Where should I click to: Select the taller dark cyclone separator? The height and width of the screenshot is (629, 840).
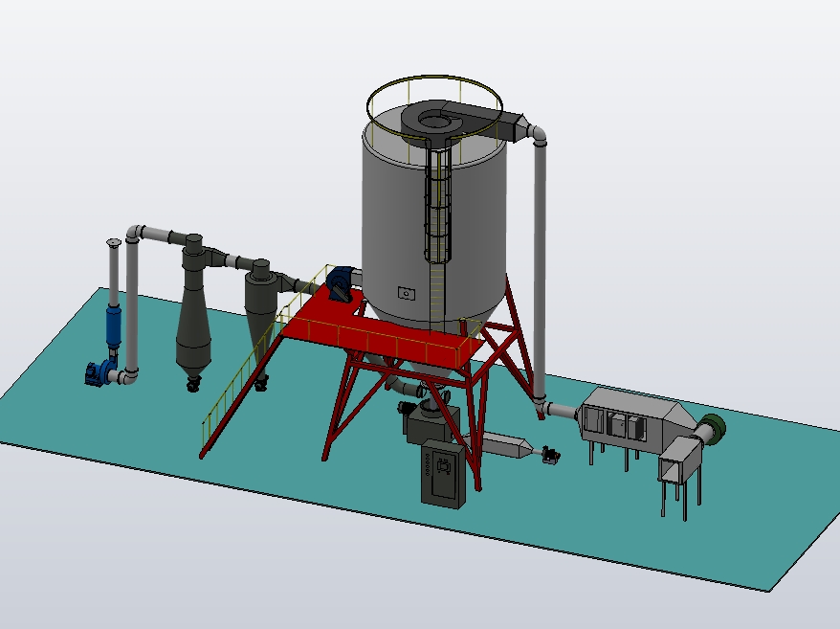click(x=193, y=311)
